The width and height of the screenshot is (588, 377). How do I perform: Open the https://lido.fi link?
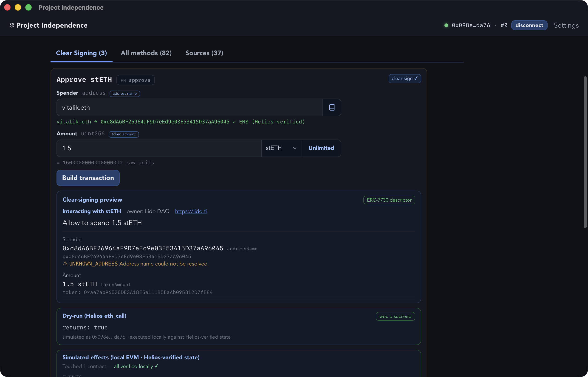coord(191,211)
